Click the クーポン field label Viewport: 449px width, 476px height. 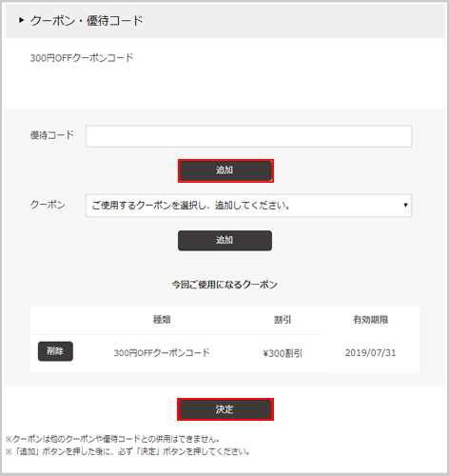[48, 205]
